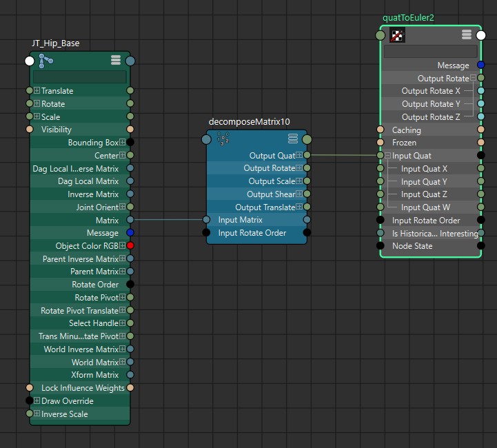Click the Input Rotate Order input port on decomposeMatrix10
Viewport: 497px width, 448px height.
(206, 232)
